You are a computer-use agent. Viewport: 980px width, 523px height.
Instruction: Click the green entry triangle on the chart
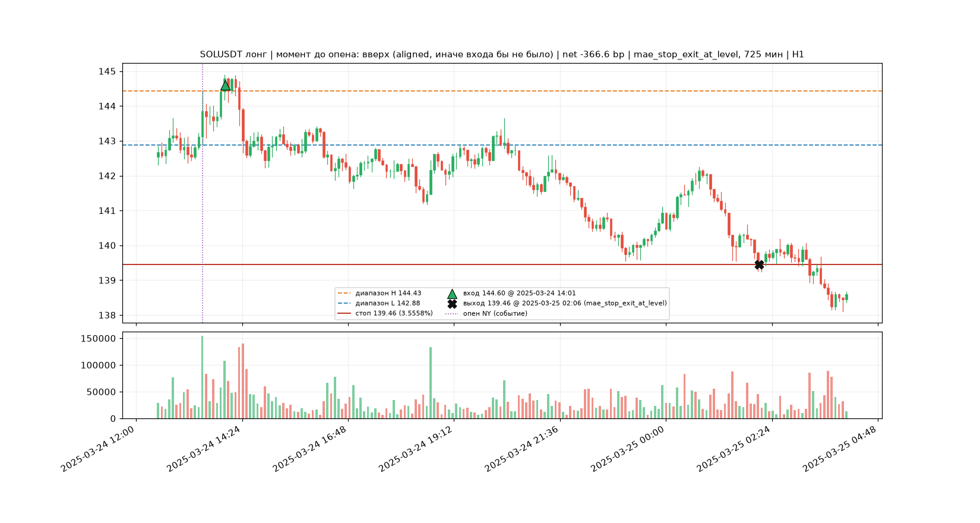[x=225, y=85]
